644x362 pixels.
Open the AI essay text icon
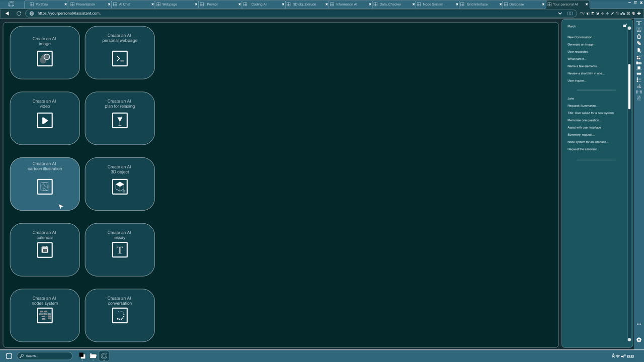click(120, 250)
